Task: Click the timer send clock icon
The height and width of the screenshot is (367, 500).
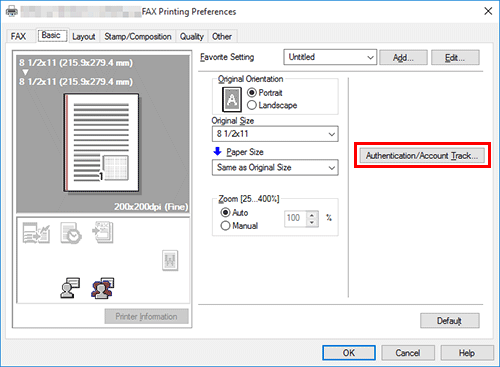Action: pos(71,233)
